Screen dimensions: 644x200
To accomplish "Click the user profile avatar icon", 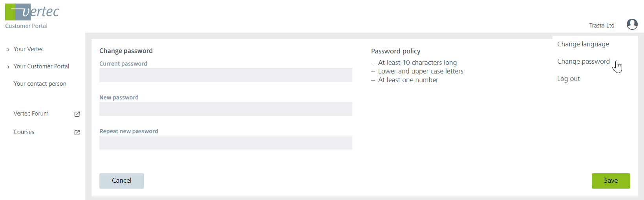I will pos(632,24).
